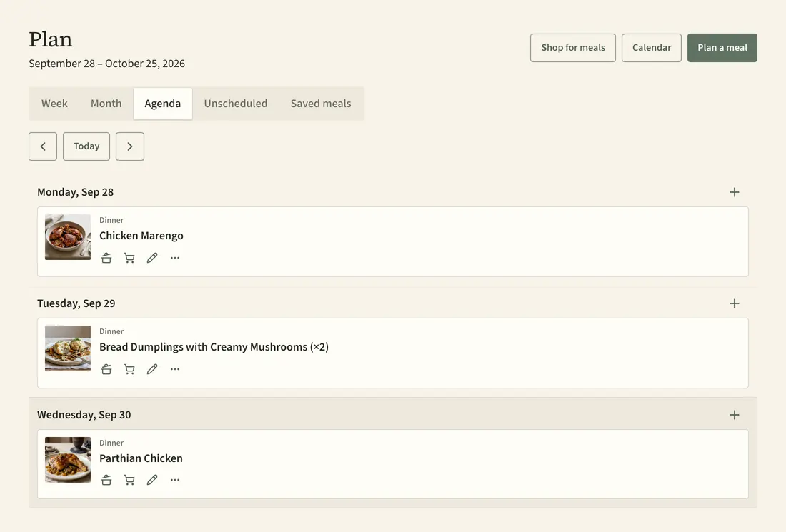
Task: Jump to Today
Action: pos(86,146)
